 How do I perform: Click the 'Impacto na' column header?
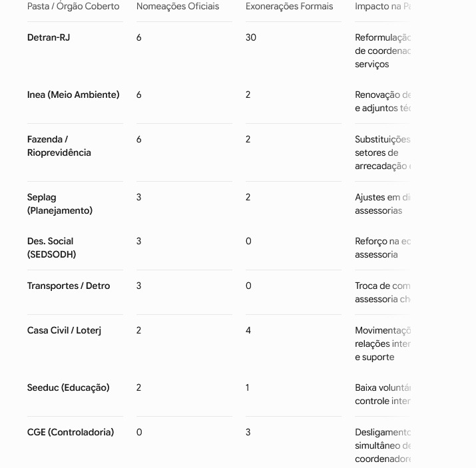383,7
